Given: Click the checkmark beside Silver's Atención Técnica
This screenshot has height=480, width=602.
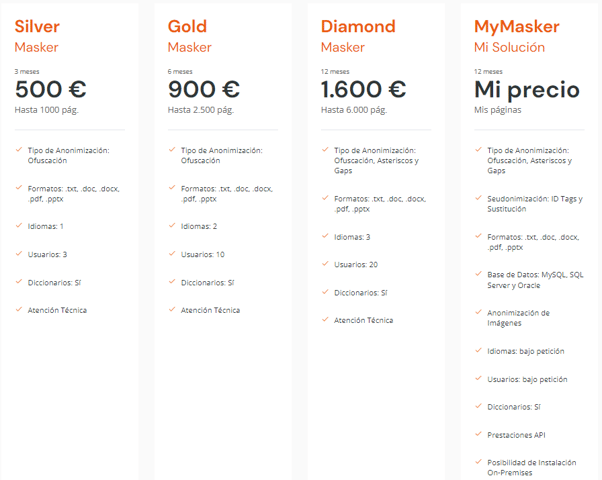Looking at the screenshot, I should pos(19,310).
